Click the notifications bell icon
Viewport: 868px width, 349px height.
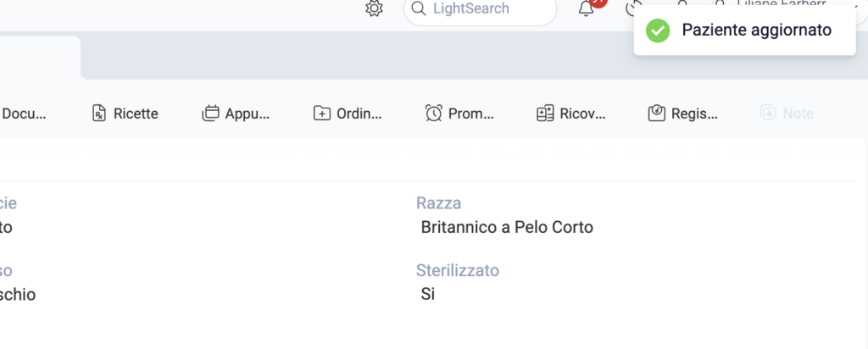586,8
